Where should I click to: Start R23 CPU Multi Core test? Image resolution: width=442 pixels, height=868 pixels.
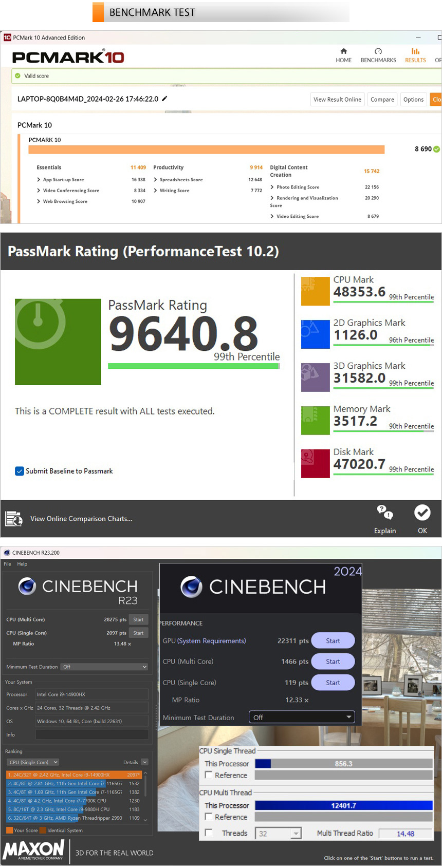pos(138,619)
